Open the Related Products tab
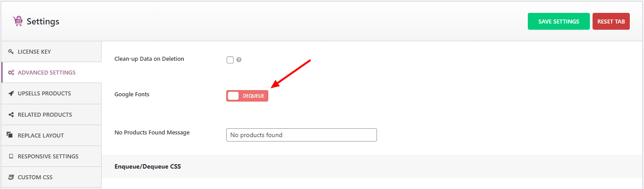Screen dimensions: 644x189 point(45,114)
